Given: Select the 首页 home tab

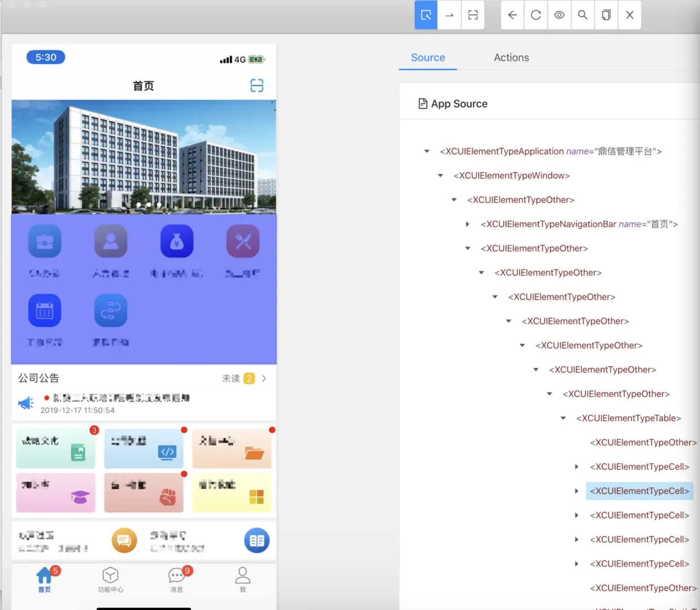Looking at the screenshot, I should pyautogui.click(x=45, y=579).
